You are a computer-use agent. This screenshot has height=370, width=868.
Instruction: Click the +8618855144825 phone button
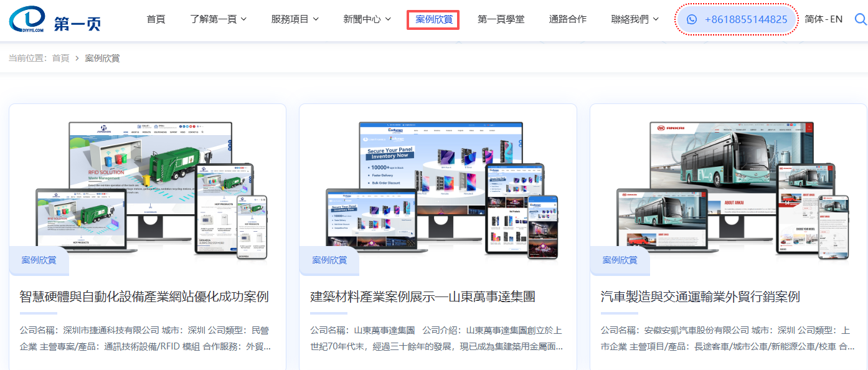(745, 19)
